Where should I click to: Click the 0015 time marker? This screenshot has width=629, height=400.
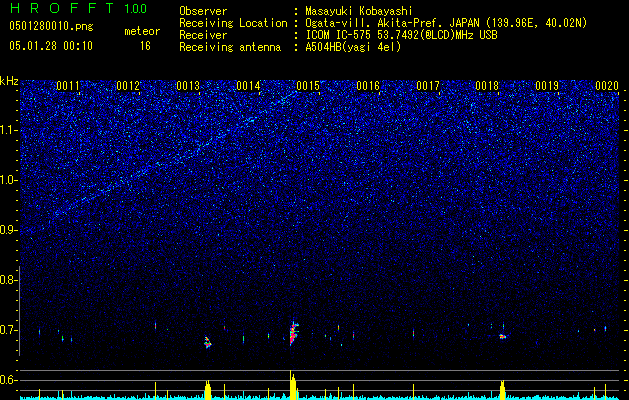click(x=308, y=86)
